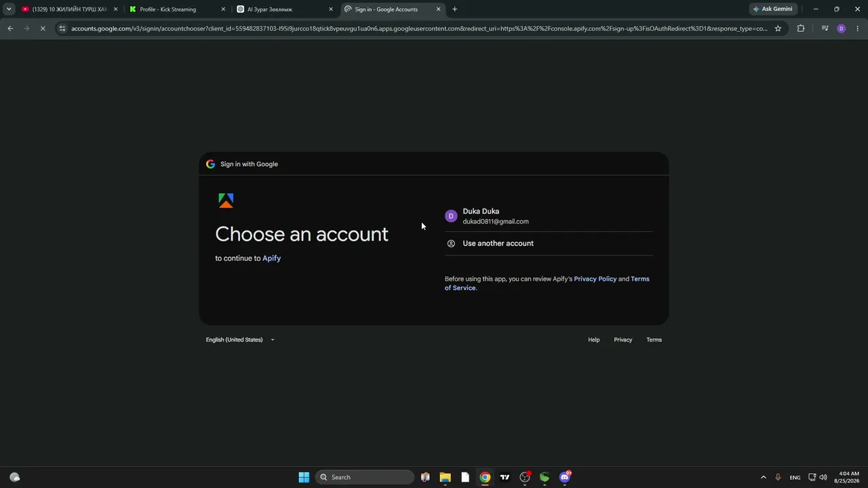Open the Terms link in footer
The height and width of the screenshot is (488, 868).
[x=654, y=340]
